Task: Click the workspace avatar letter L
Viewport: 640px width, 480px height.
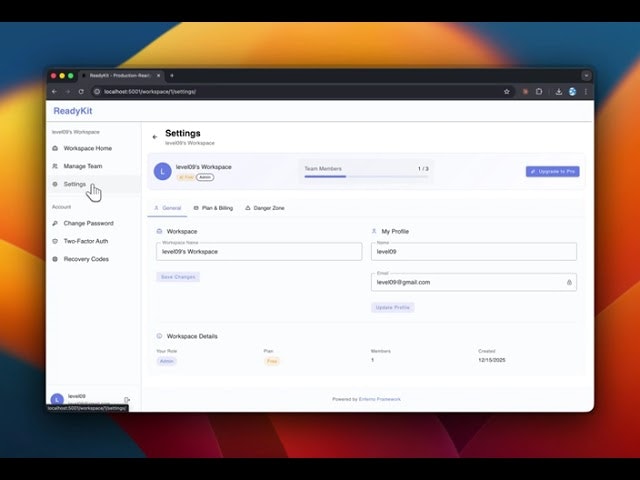Action: pyautogui.click(x=162, y=171)
